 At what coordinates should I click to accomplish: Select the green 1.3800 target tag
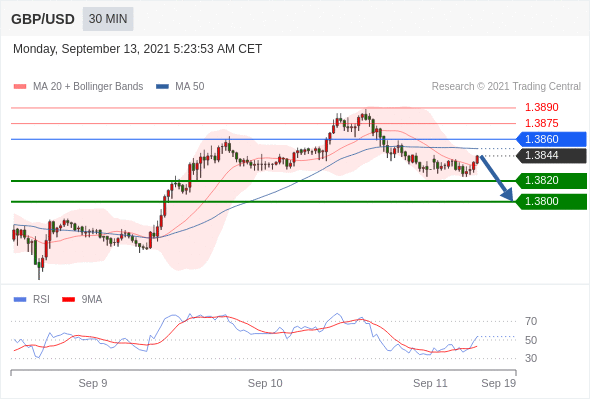tap(551, 202)
